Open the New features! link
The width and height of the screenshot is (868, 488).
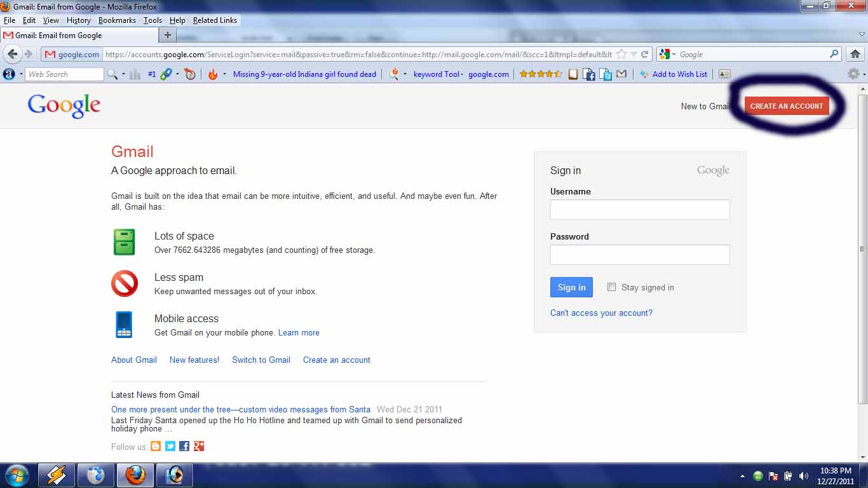pos(194,360)
